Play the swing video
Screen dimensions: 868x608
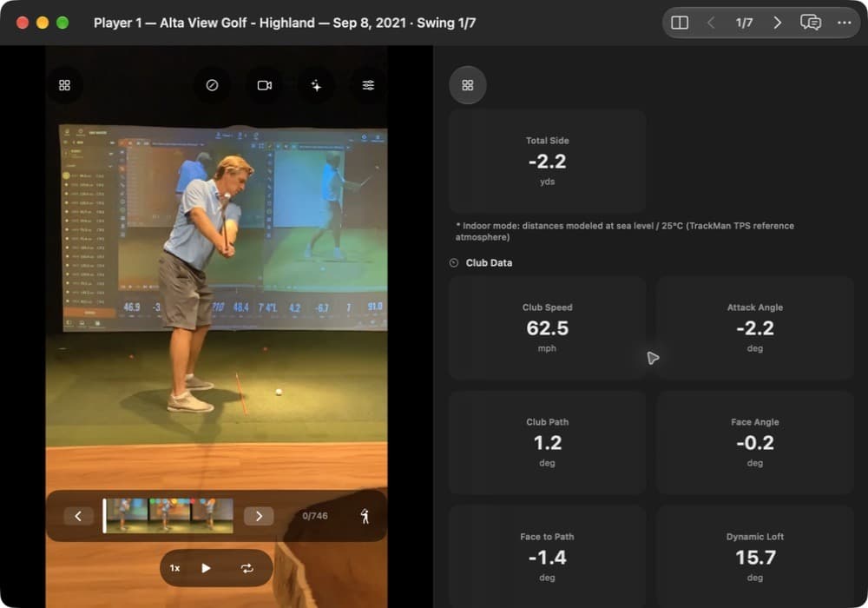(206, 568)
